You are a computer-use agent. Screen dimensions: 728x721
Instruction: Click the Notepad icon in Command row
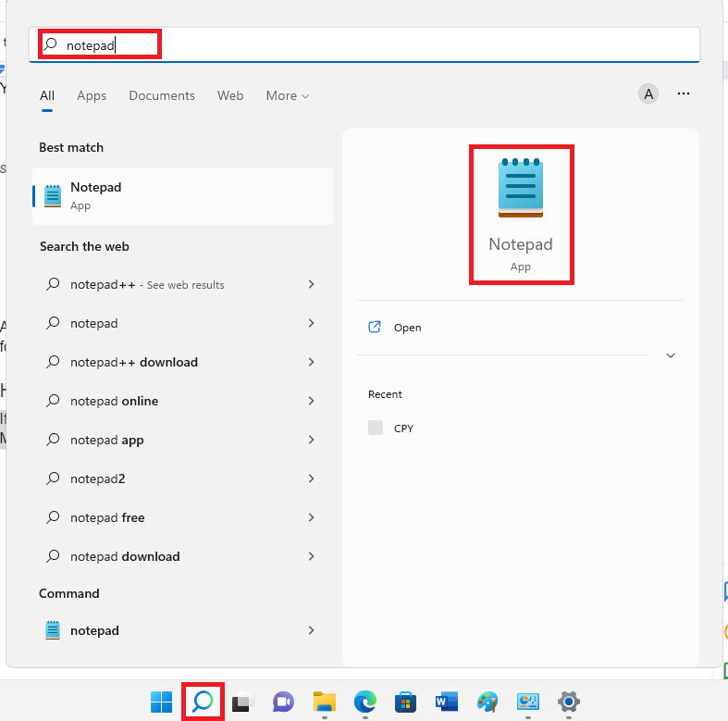tap(53, 630)
